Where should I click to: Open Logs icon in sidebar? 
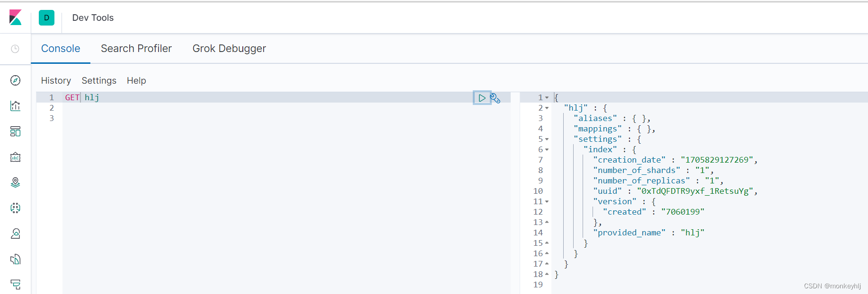click(x=15, y=259)
